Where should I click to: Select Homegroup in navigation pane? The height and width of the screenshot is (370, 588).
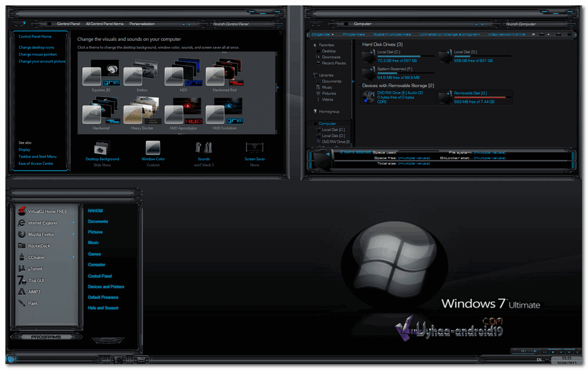(x=329, y=112)
